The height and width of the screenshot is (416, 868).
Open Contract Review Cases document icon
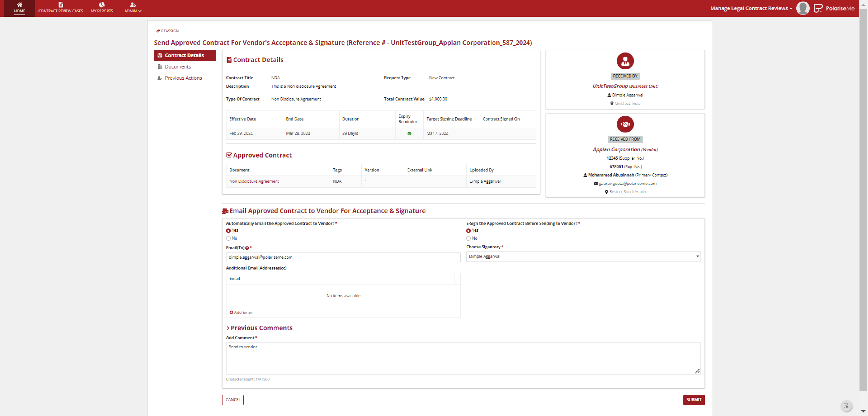[61, 5]
